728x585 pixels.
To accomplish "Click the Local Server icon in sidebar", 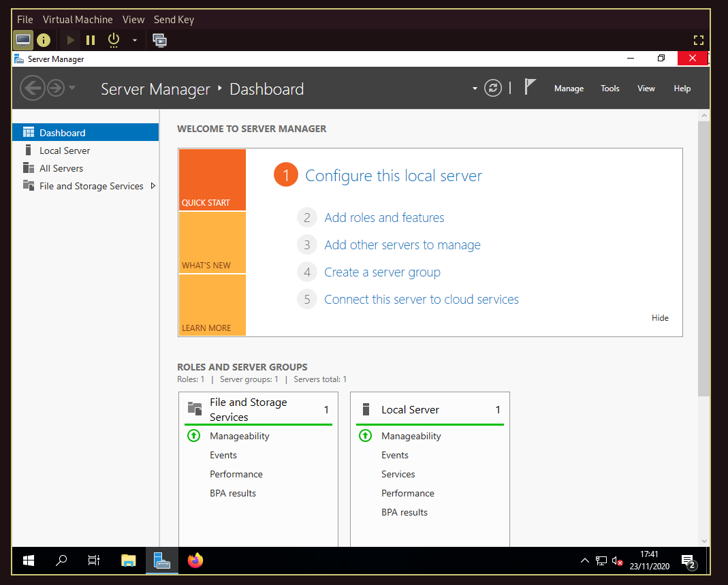I will pyautogui.click(x=29, y=150).
